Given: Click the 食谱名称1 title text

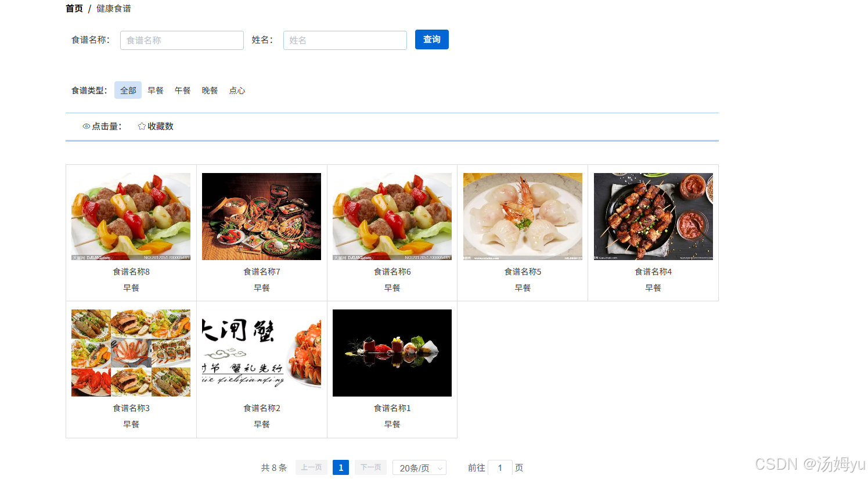Looking at the screenshot, I should click(x=392, y=408).
